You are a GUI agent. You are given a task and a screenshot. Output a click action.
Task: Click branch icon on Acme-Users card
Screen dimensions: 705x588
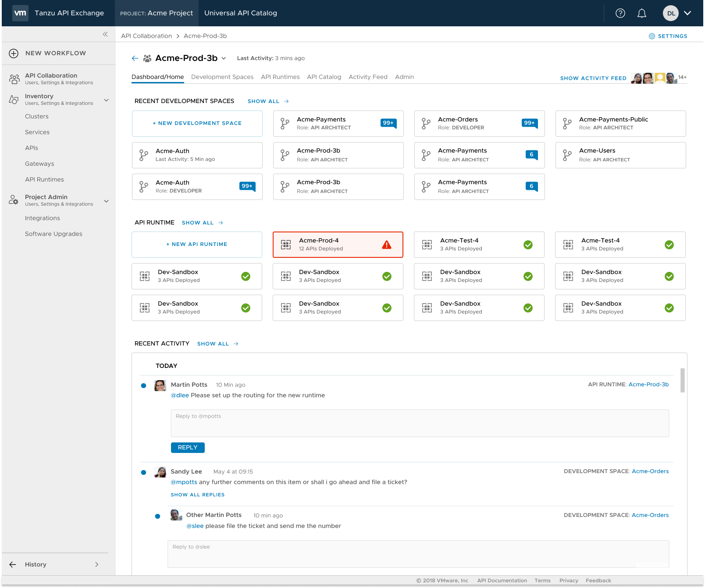point(567,155)
